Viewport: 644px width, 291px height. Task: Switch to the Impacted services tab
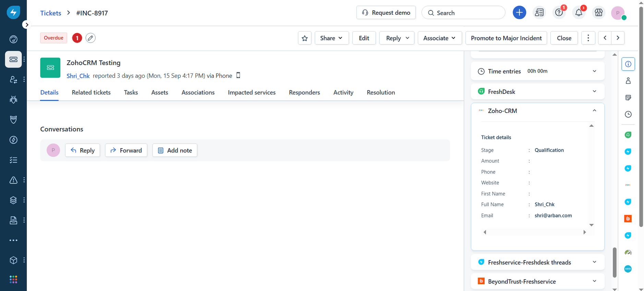252,92
